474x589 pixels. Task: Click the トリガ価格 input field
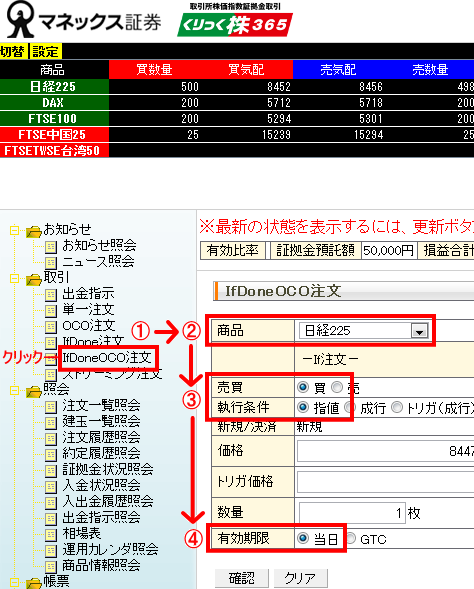click(x=385, y=482)
